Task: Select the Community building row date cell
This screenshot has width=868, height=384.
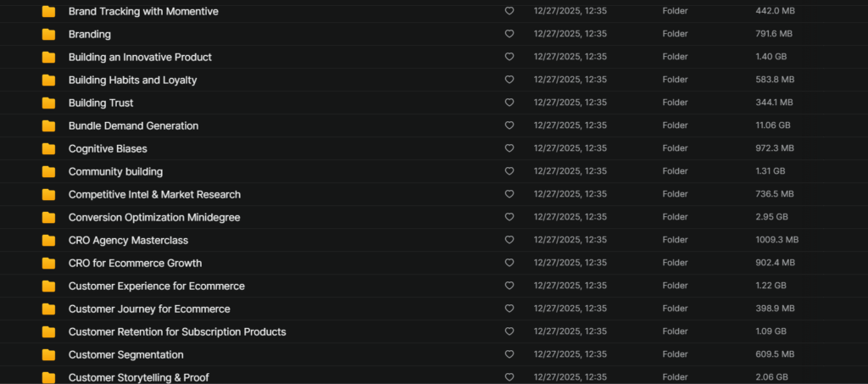Action: [570, 172]
